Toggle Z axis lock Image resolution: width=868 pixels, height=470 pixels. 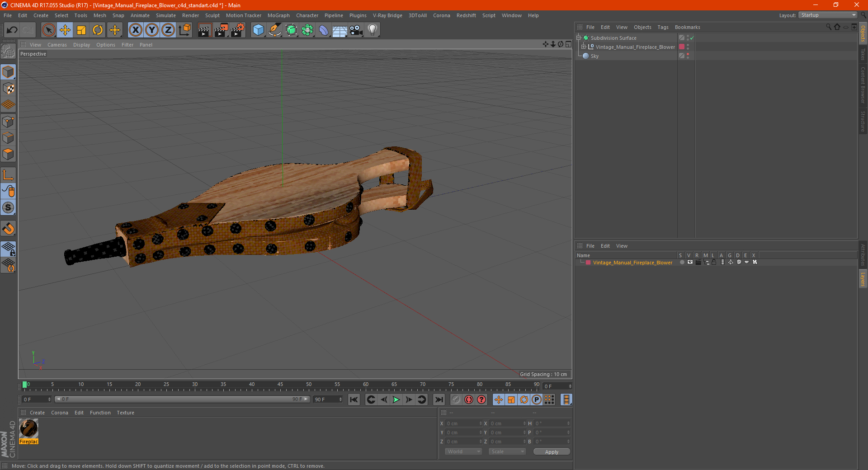[x=168, y=30]
